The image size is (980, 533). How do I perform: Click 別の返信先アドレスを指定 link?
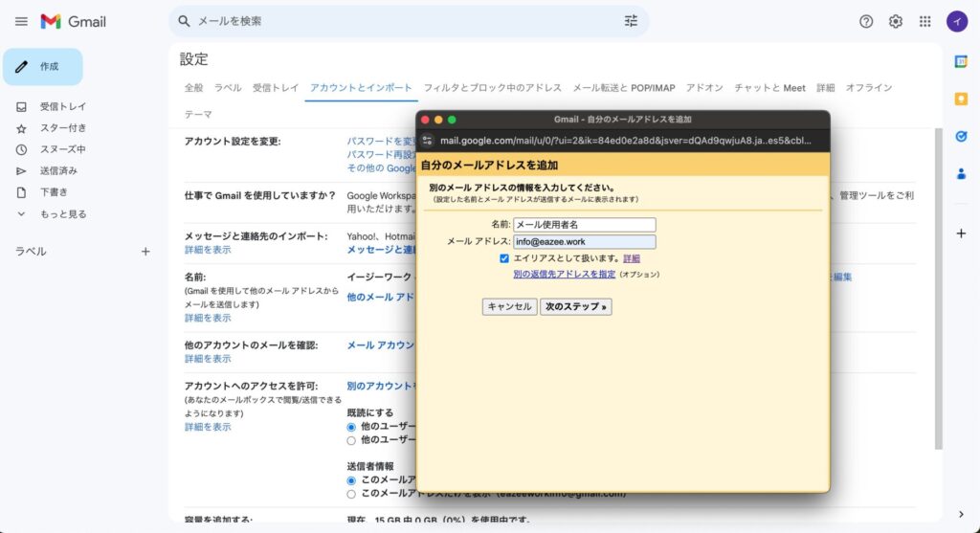(x=565, y=274)
